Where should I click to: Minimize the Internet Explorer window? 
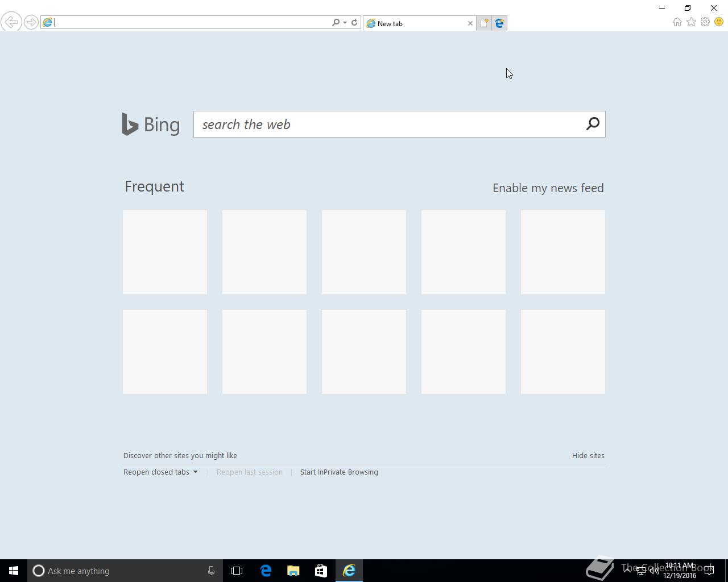pyautogui.click(x=662, y=8)
